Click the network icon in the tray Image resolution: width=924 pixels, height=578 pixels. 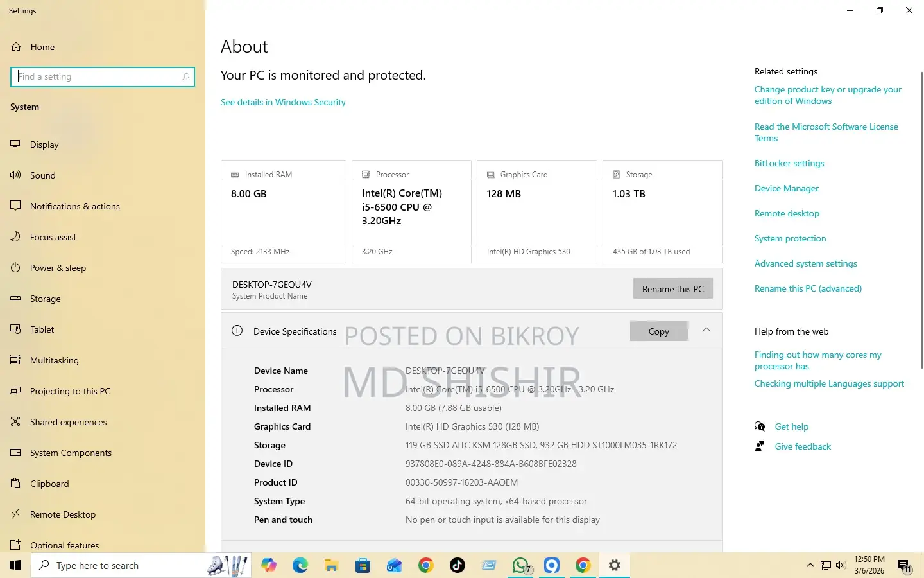[826, 565]
